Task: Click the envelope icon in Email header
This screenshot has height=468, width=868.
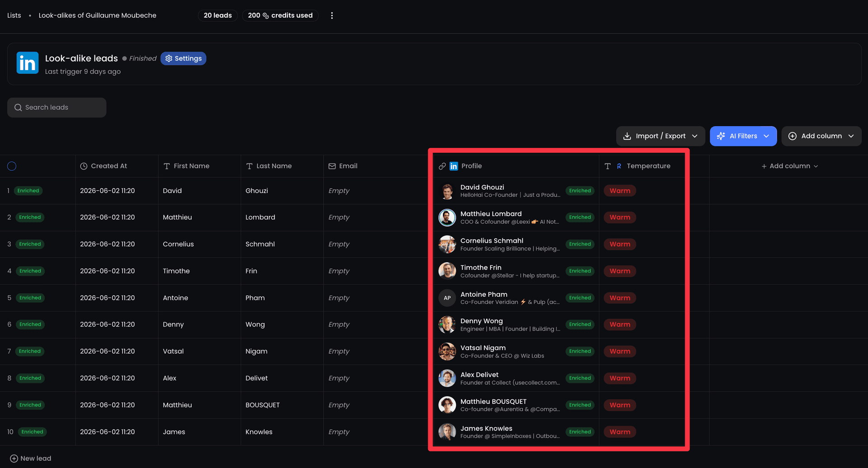Action: (x=332, y=166)
